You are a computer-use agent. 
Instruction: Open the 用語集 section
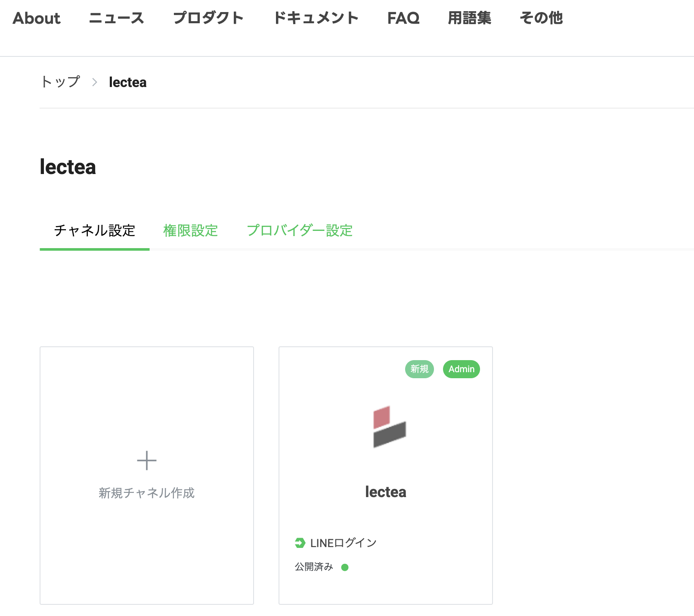[470, 18]
